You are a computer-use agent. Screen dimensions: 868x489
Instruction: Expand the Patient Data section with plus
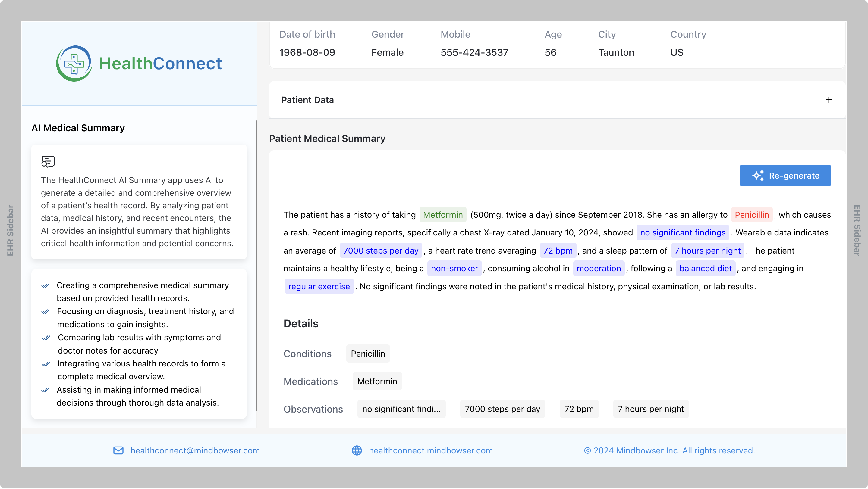coord(829,100)
